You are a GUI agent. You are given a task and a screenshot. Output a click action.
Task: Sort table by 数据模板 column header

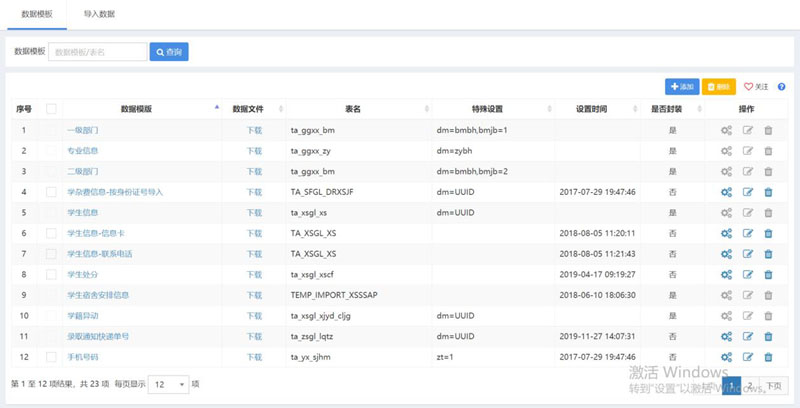[136, 109]
